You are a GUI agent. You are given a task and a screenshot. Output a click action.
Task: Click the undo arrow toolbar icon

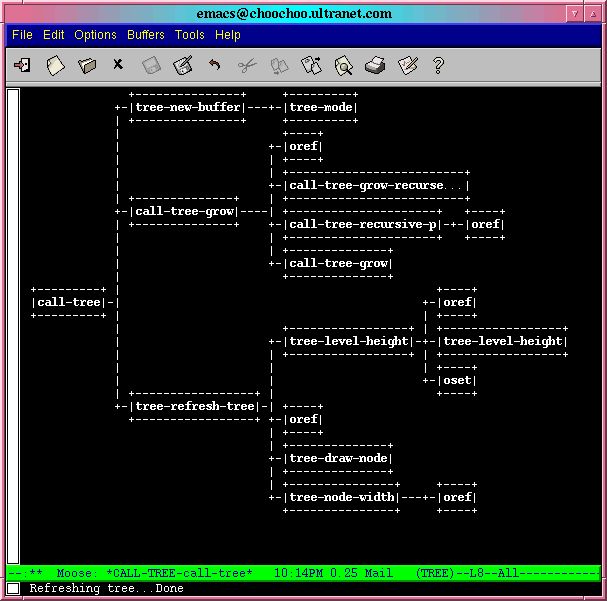[214, 65]
